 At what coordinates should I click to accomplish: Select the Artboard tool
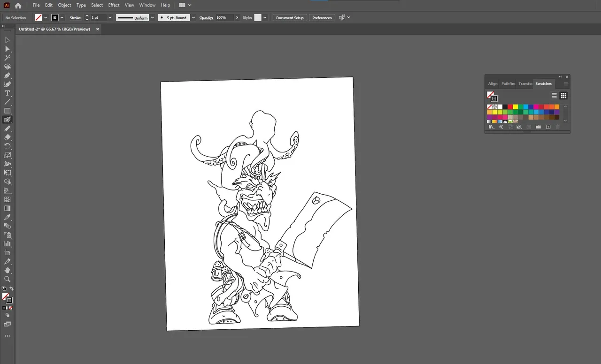(8, 253)
